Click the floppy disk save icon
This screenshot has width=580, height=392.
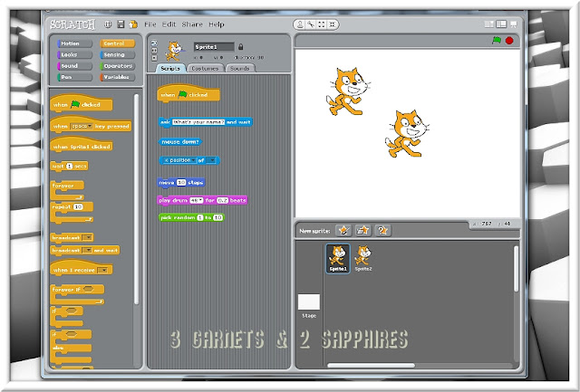121,24
